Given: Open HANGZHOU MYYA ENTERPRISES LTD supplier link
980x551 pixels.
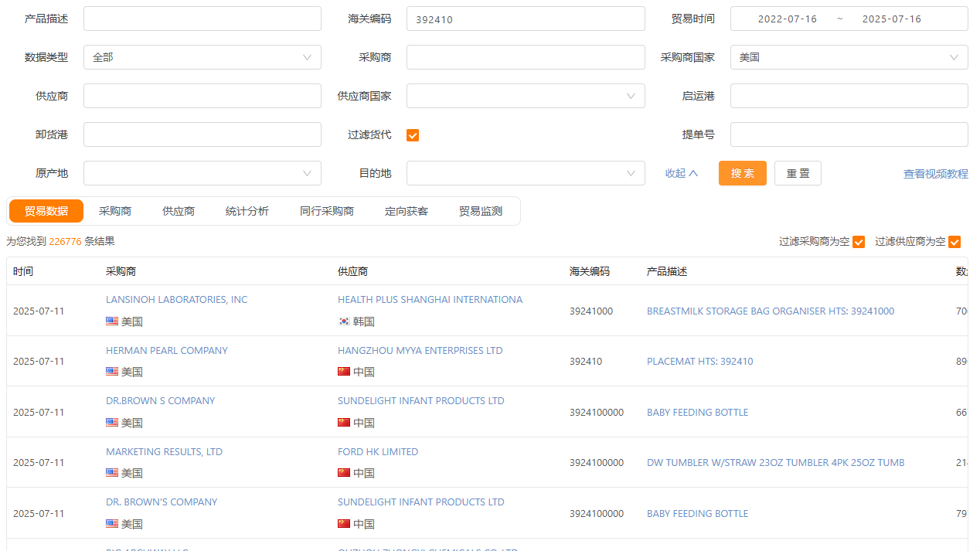Looking at the screenshot, I should [x=420, y=351].
